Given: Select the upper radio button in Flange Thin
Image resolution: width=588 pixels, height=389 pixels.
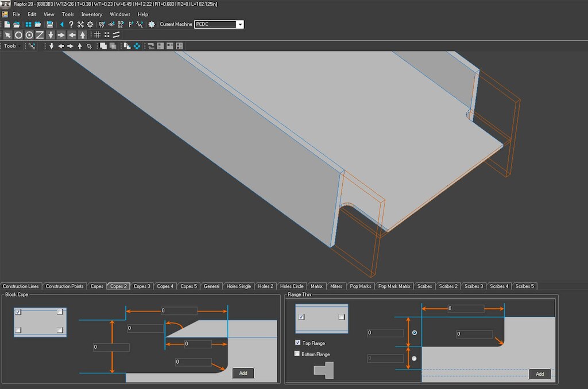Looking at the screenshot, I should tap(414, 332).
